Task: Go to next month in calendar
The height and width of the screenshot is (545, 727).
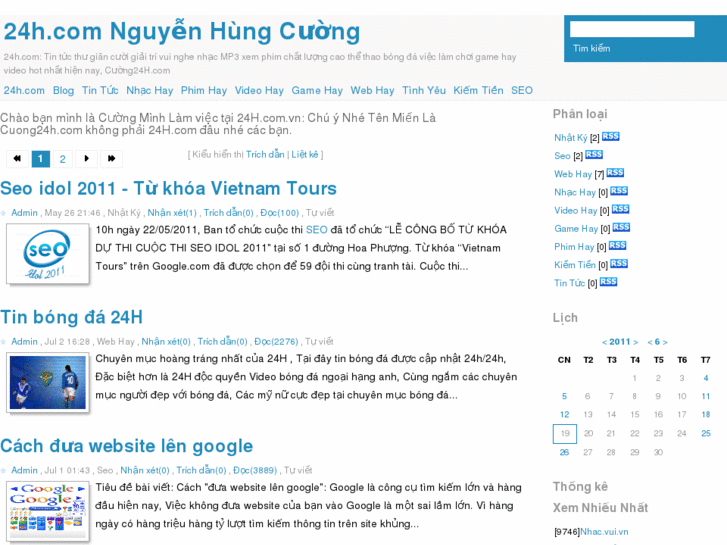Action: click(665, 342)
